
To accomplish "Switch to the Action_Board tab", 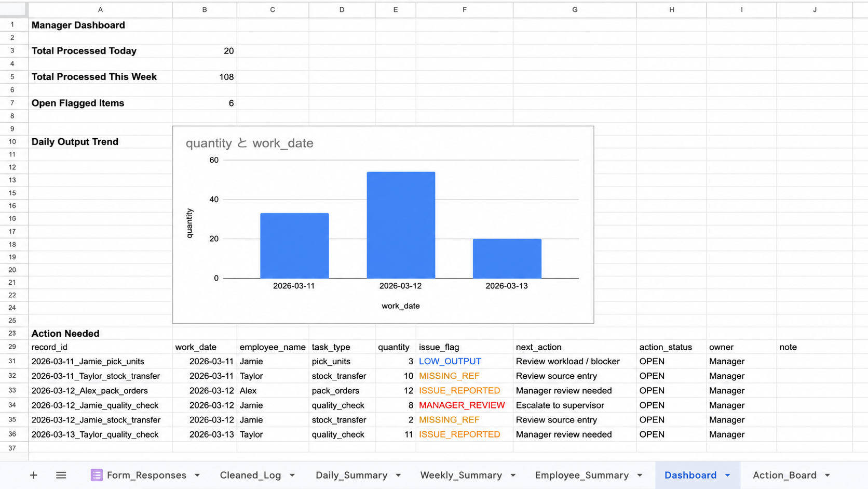I will [784, 475].
